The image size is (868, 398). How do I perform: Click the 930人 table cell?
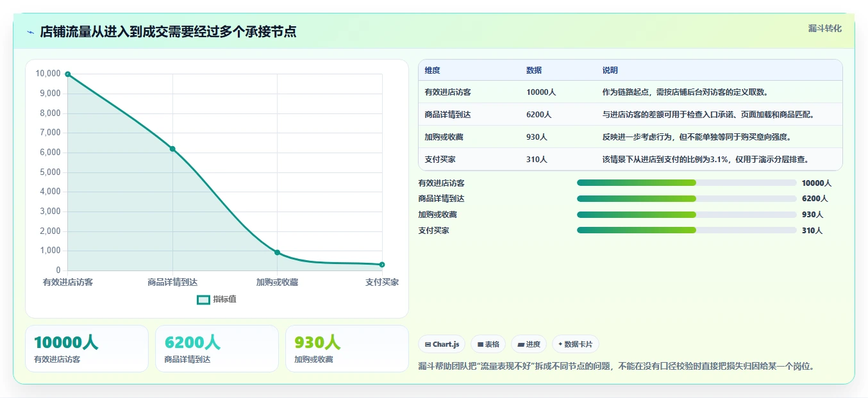[x=537, y=137]
